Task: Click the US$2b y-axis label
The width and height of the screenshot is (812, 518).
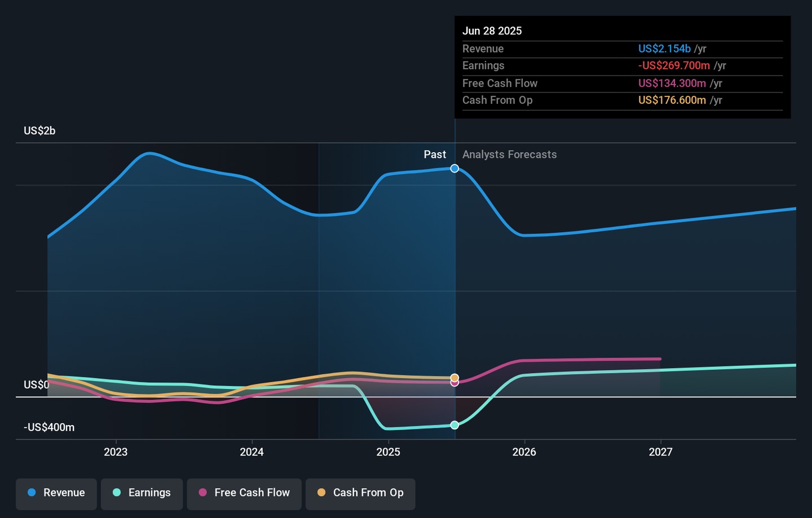Action: (39, 131)
